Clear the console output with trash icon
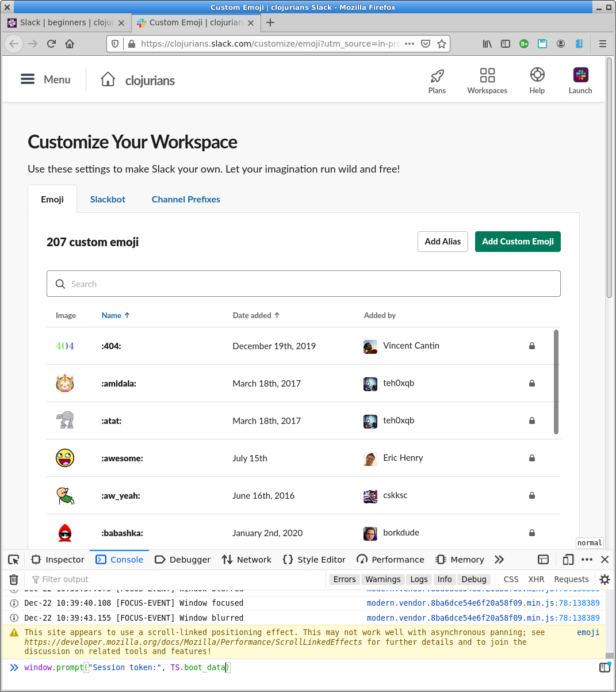The image size is (616, 692). [14, 579]
